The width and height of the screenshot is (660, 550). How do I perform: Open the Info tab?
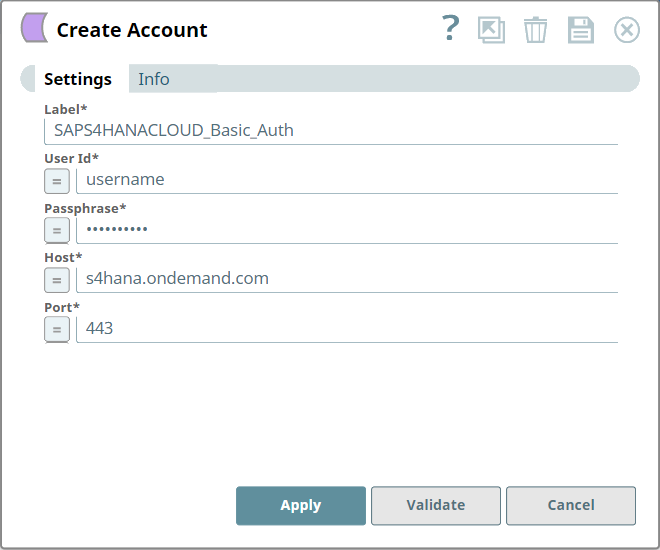[x=154, y=79]
